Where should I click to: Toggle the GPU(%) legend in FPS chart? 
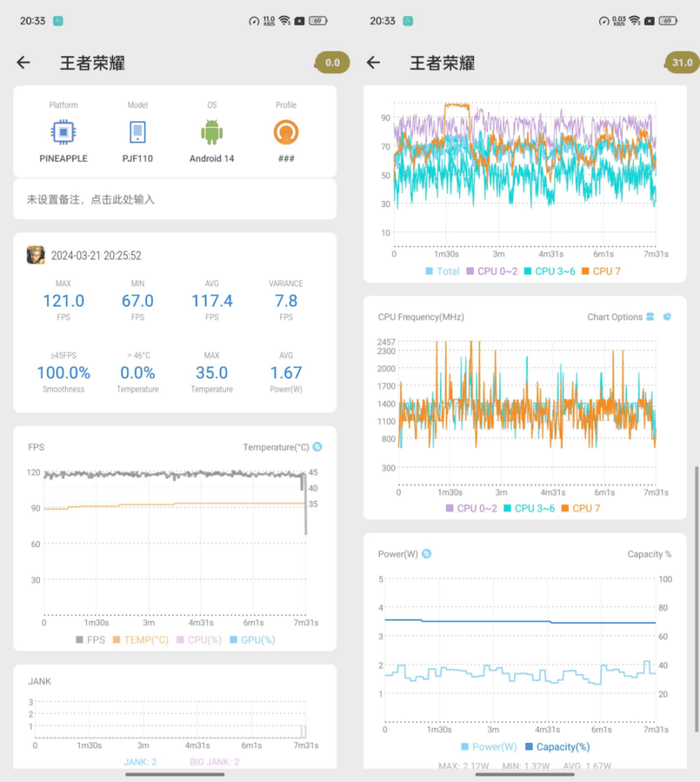click(x=257, y=641)
